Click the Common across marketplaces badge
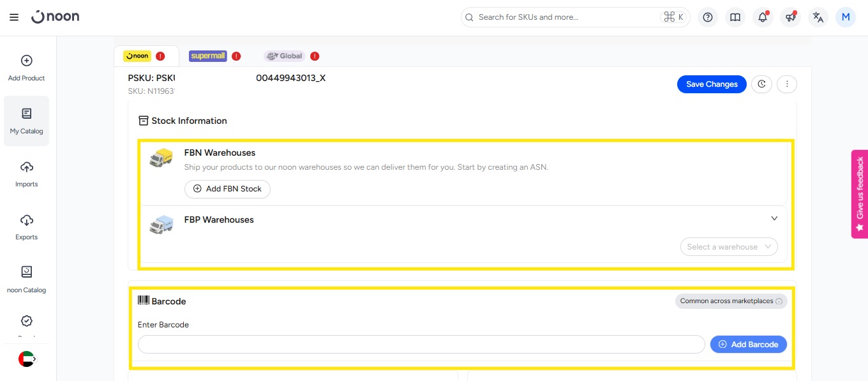Image resolution: width=868 pixels, height=381 pixels. click(731, 301)
